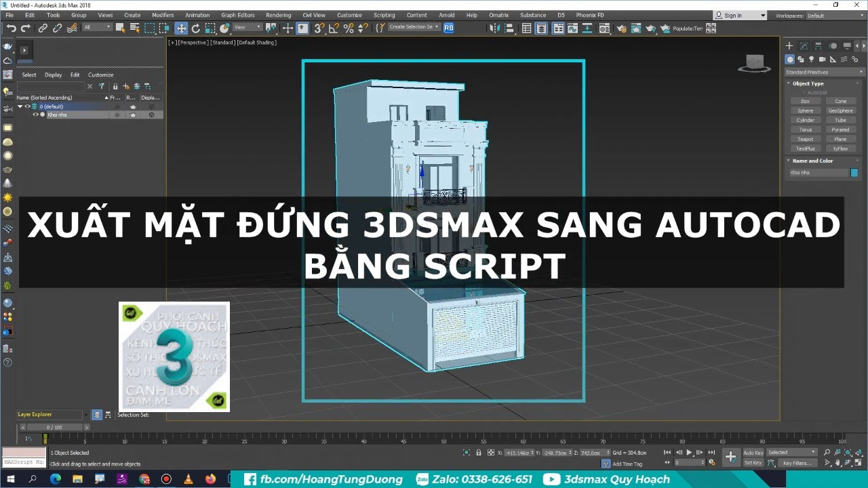Click Bind to Space Warp icon
Screen dimensions: 868x488
(x=71, y=28)
